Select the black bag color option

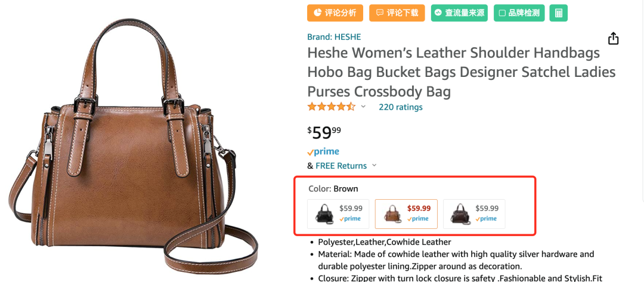click(338, 213)
